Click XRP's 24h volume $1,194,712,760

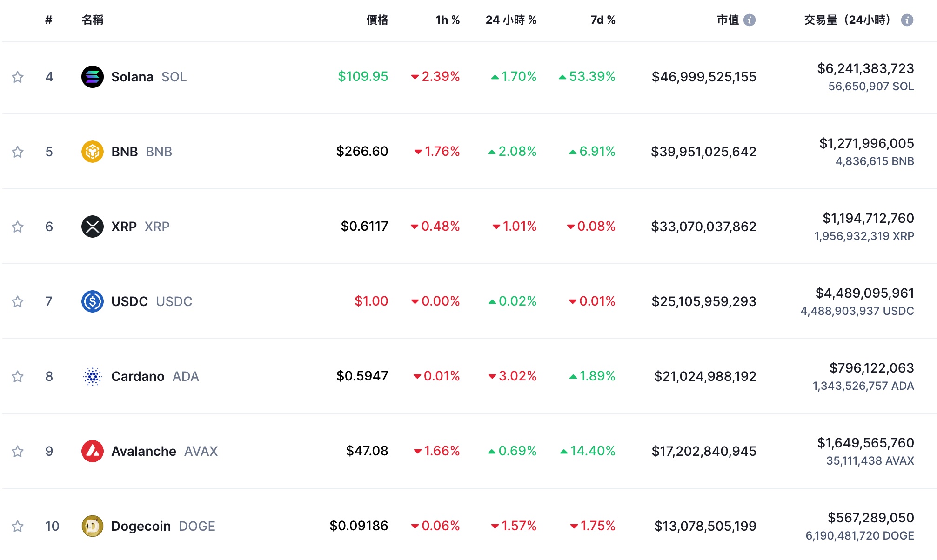pos(869,218)
